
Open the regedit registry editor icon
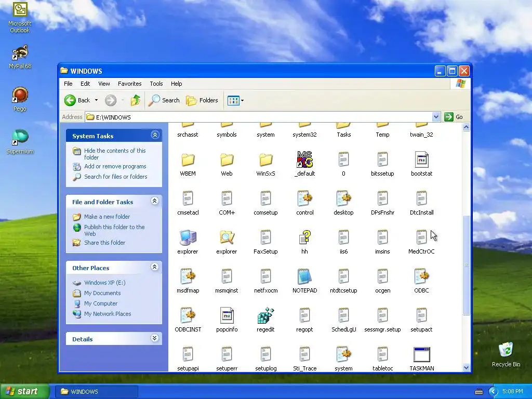tap(265, 315)
